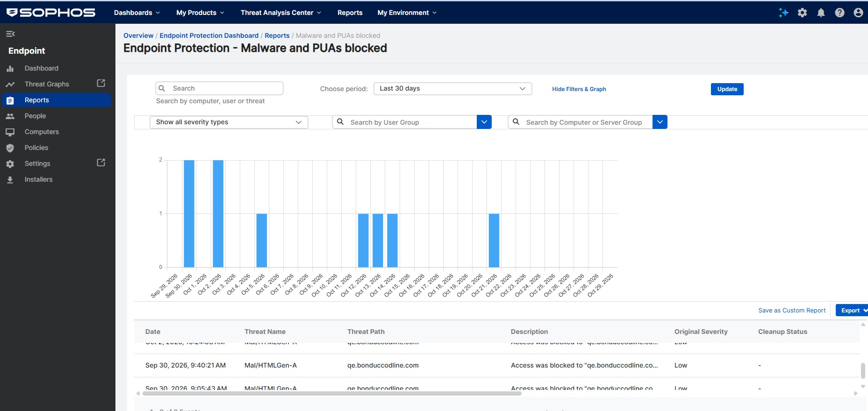This screenshot has height=411, width=868.
Task: Click the vertical table scrollbar thumb
Action: click(863, 371)
